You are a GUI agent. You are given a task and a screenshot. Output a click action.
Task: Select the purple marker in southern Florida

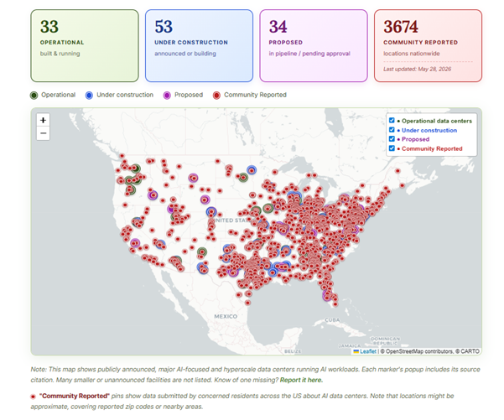pos(327,296)
